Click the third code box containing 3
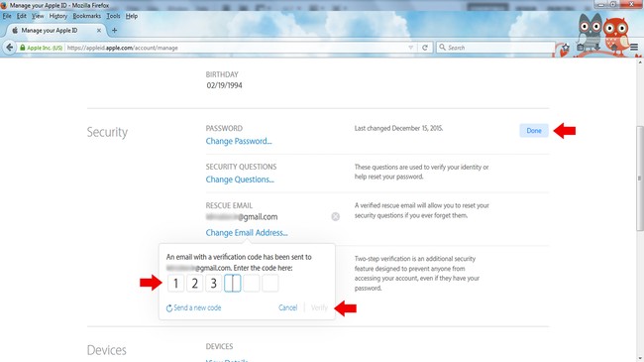The width and height of the screenshot is (644, 362). point(214,283)
